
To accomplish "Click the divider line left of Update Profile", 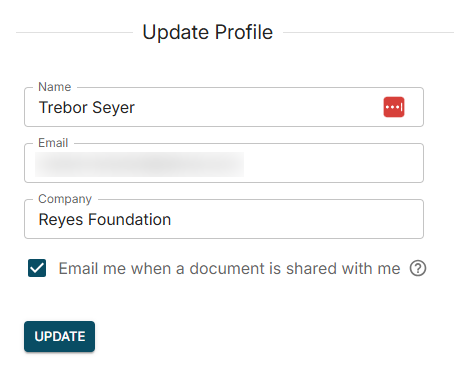I will point(74,32).
